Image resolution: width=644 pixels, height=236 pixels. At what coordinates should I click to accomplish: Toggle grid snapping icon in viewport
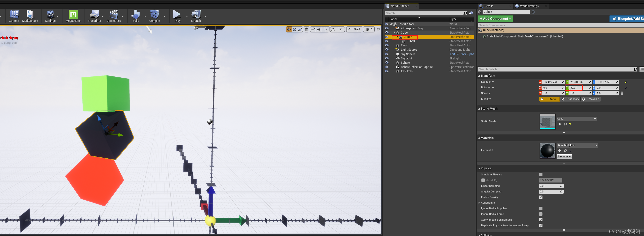(x=319, y=30)
